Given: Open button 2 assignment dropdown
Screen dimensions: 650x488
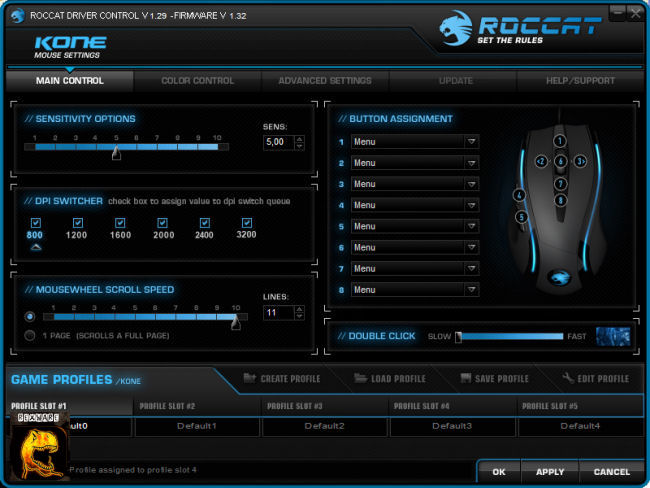Looking at the screenshot, I should [x=471, y=163].
